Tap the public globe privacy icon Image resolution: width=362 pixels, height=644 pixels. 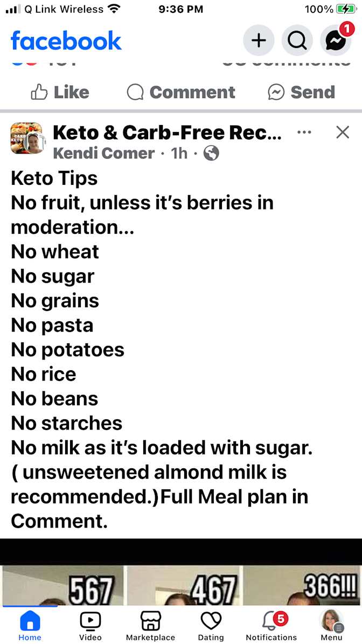coord(211,154)
